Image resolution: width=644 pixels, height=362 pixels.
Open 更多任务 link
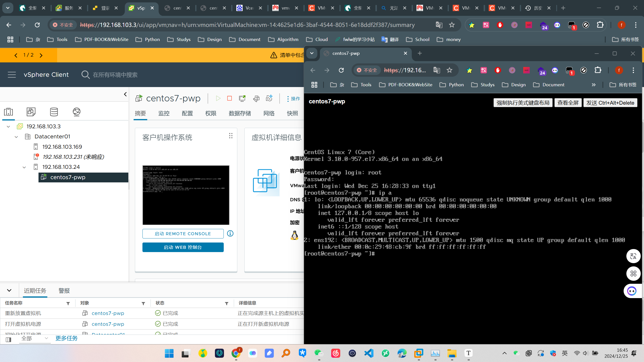point(66,338)
